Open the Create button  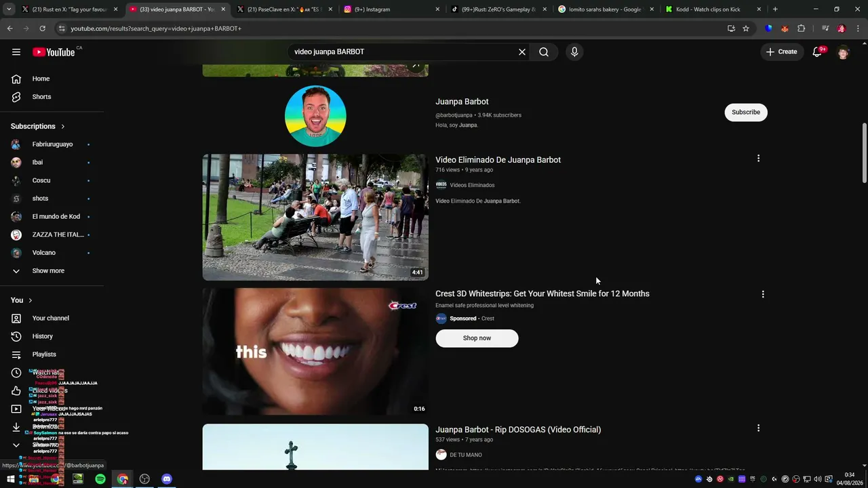tap(781, 52)
